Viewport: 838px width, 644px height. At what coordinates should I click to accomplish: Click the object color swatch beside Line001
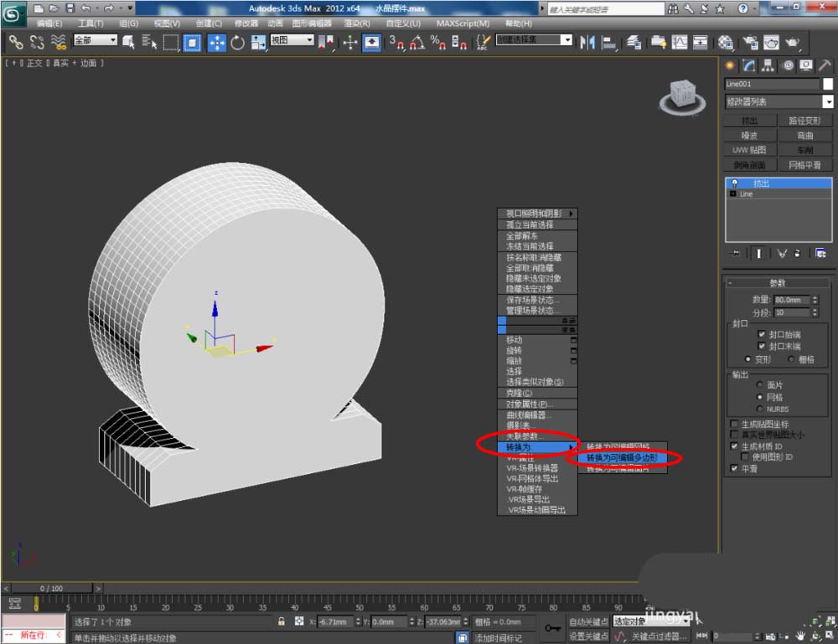828,84
